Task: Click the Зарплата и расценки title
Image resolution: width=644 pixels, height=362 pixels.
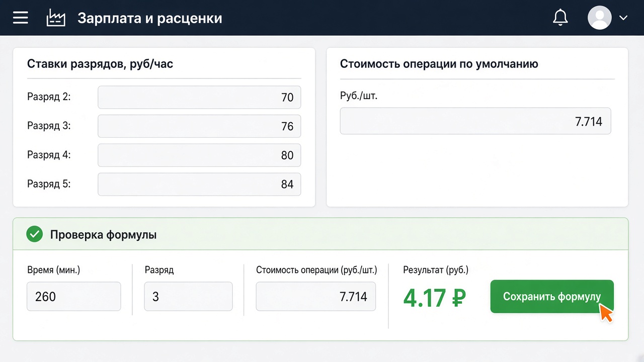Action: pyautogui.click(x=150, y=19)
